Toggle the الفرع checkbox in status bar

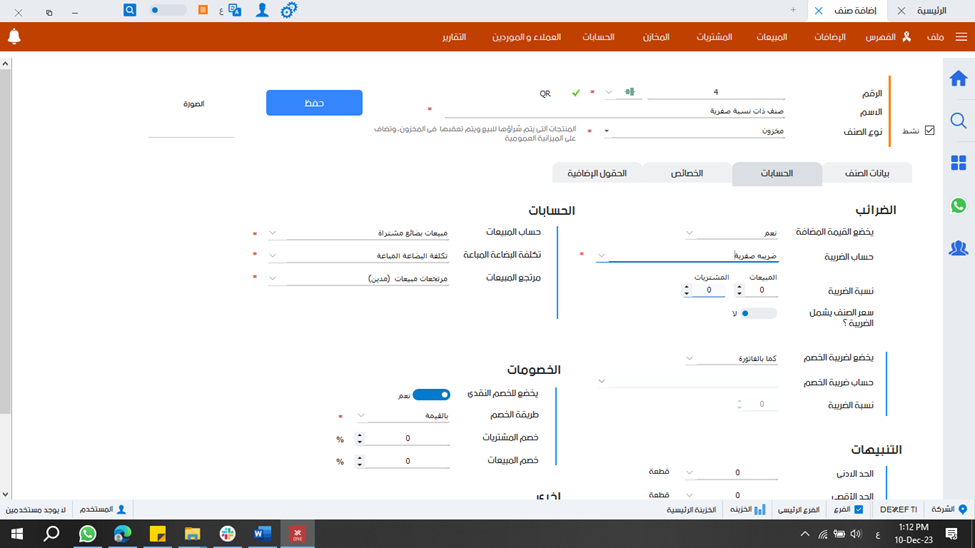(x=859, y=509)
